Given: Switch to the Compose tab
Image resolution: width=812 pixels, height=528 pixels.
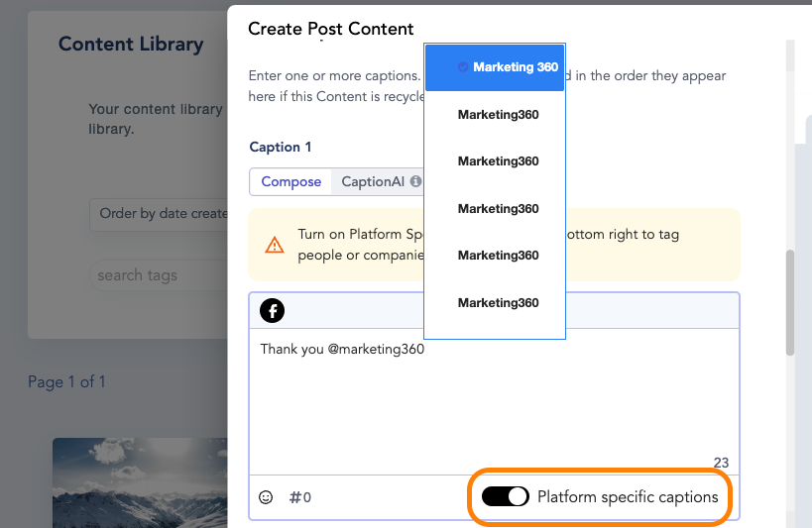Looking at the screenshot, I should 291,181.
